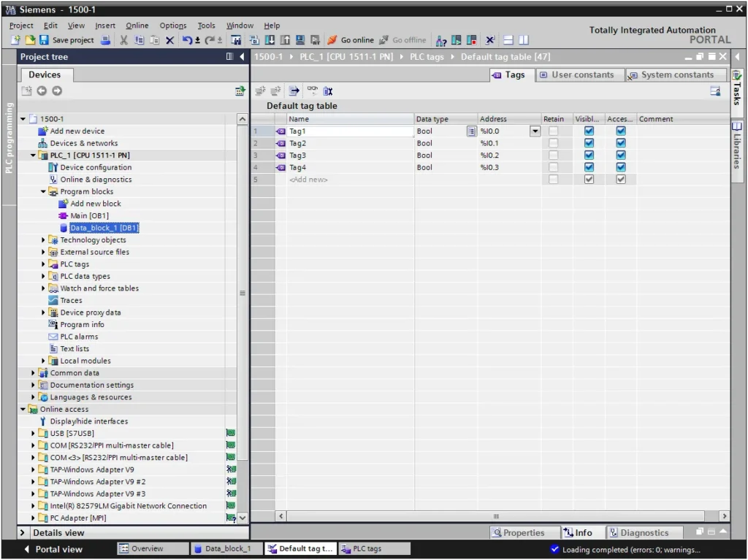Expand the PLC tags folder
Screen dimensions: 748x560
point(43,264)
